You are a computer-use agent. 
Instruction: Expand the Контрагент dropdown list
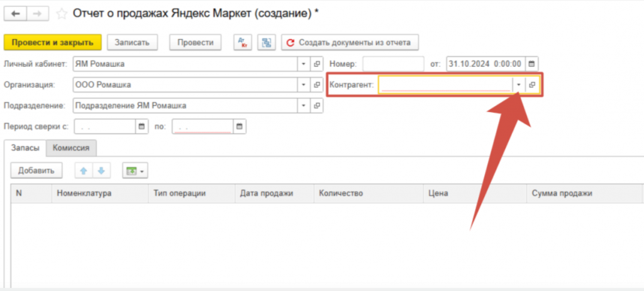pos(518,84)
